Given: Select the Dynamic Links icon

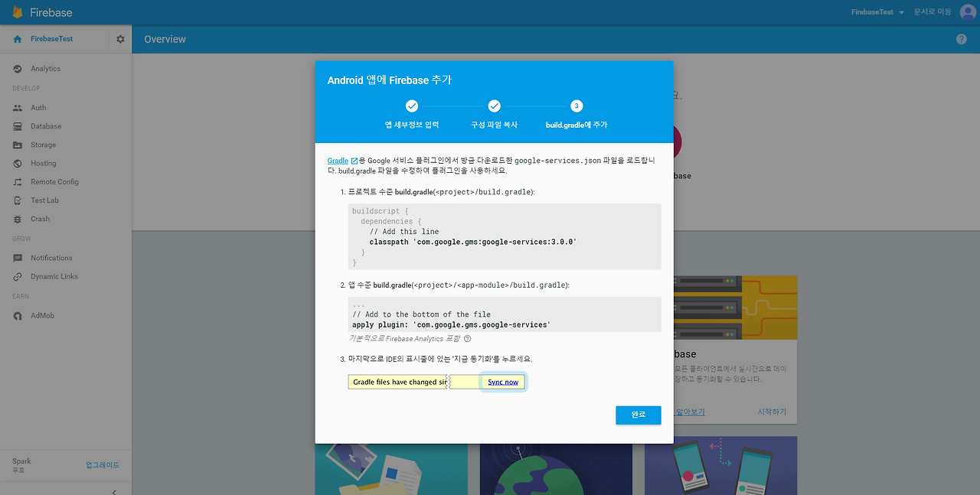Looking at the screenshot, I should pos(17,276).
